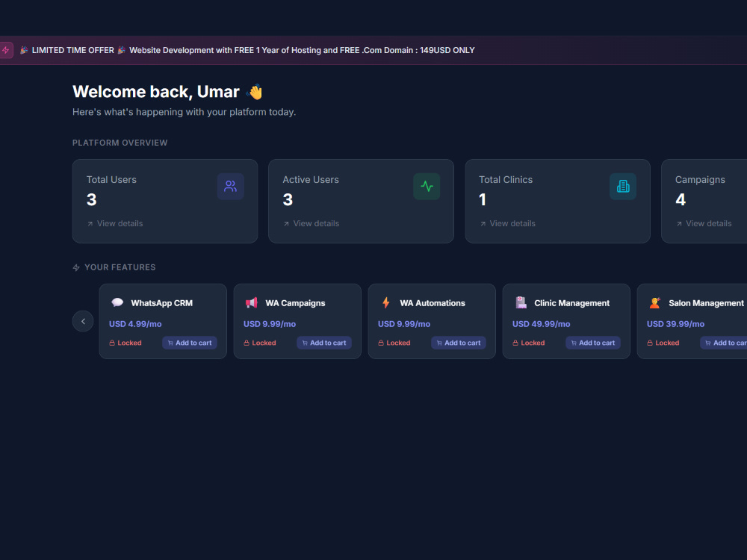Click the WA Automations lightning icon
The width and height of the screenshot is (747, 560).
tap(386, 302)
